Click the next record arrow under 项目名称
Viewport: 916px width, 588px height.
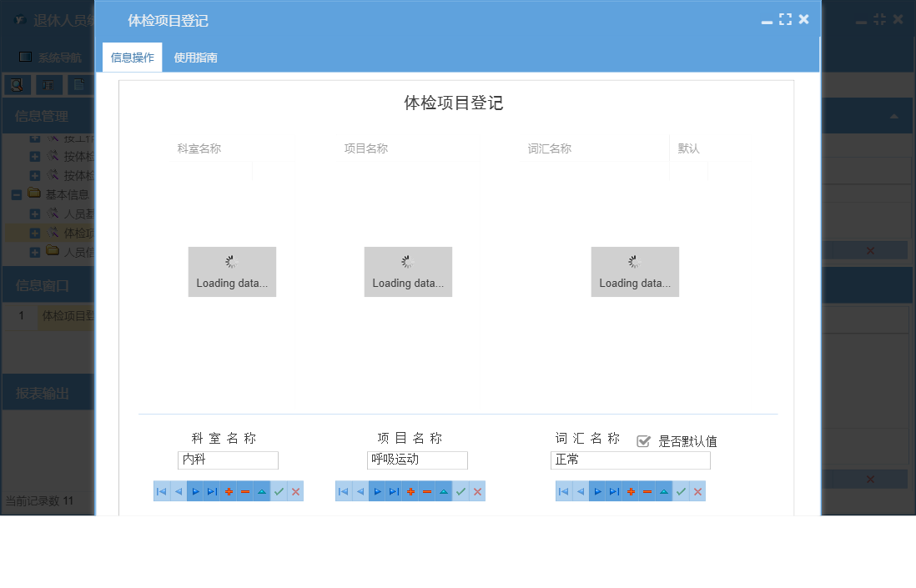click(x=377, y=491)
